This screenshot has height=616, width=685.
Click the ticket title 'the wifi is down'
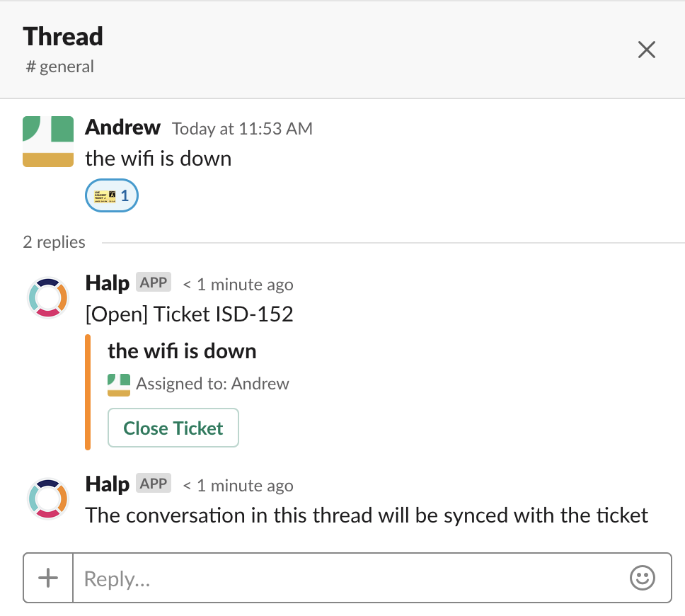click(182, 351)
